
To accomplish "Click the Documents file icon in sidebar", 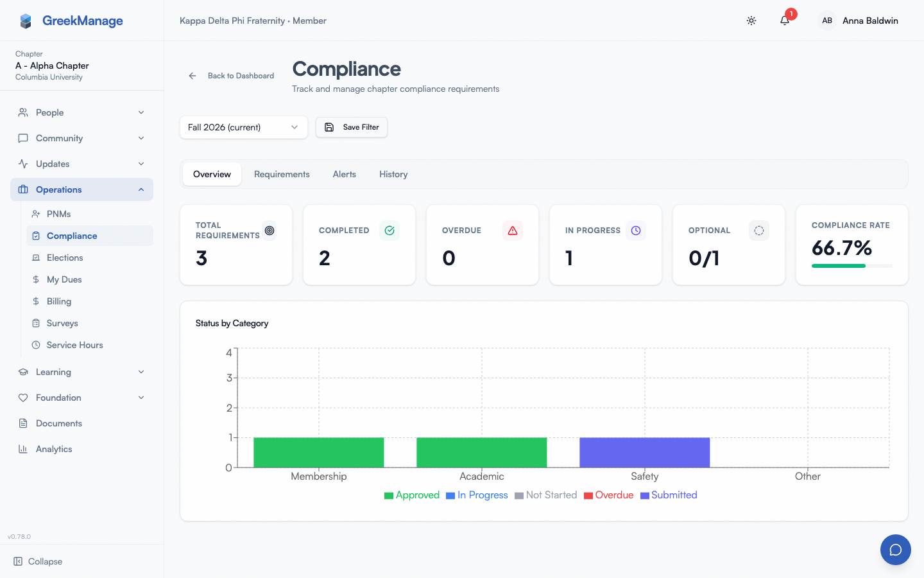I will tap(23, 423).
